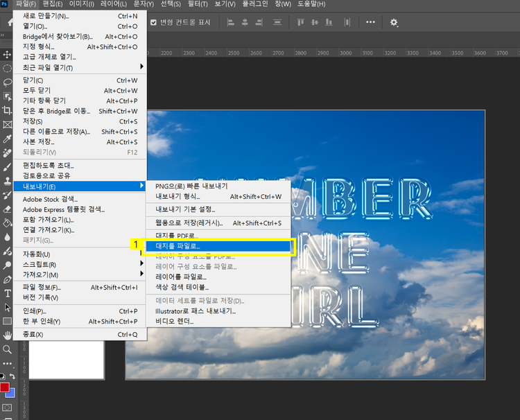Open the 필터(T) menu
The width and height of the screenshot is (520, 420).
click(x=198, y=4)
